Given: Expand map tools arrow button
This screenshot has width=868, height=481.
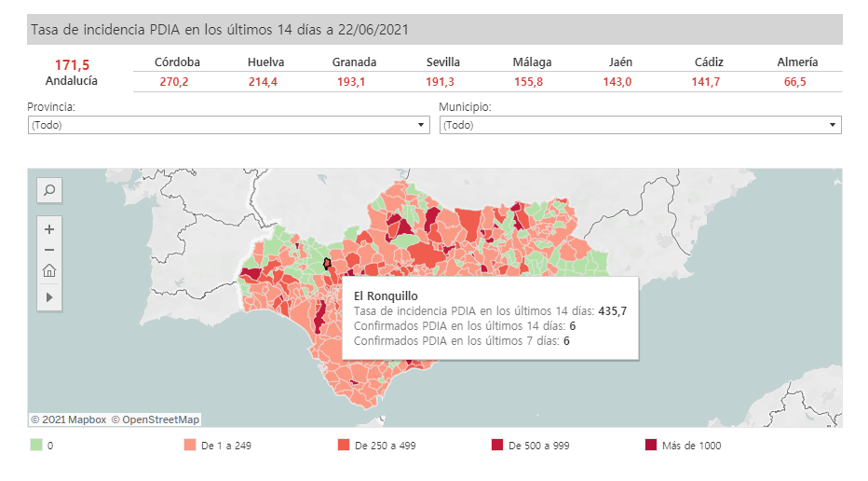Looking at the screenshot, I should click(x=49, y=296).
